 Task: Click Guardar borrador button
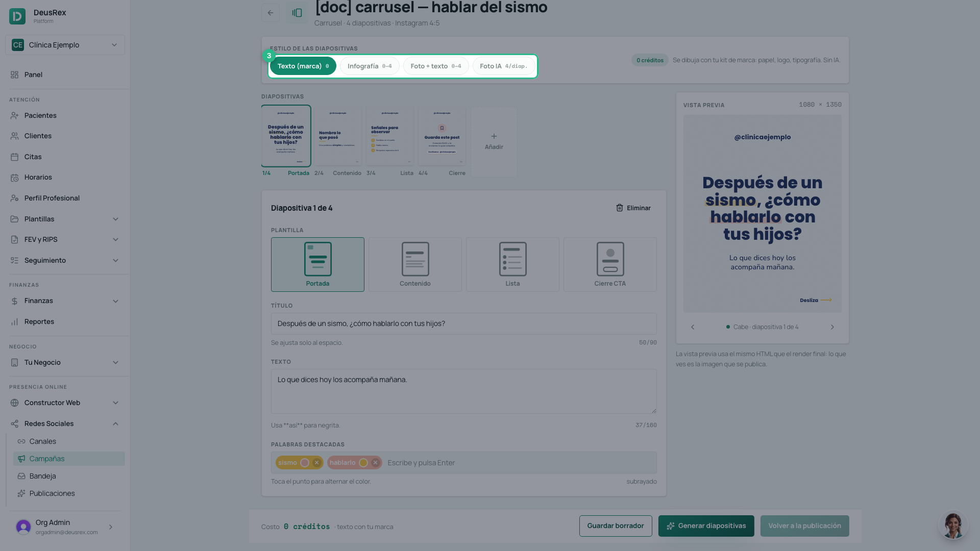(x=616, y=526)
